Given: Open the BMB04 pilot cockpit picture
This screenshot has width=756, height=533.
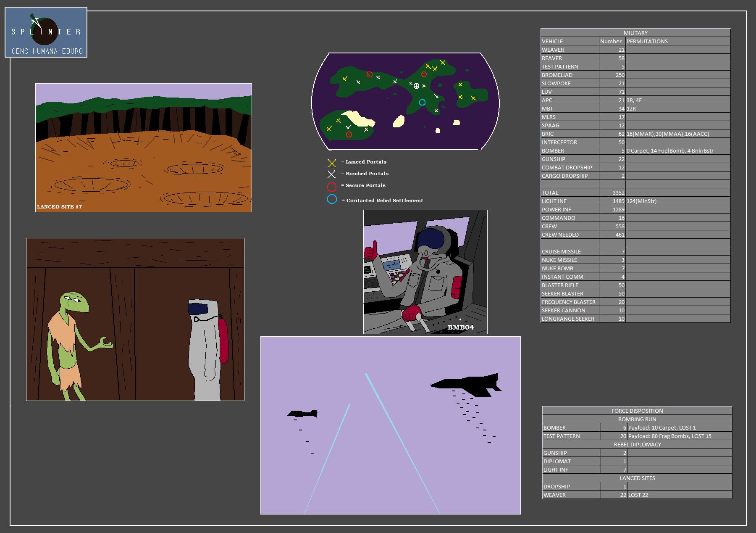Looking at the screenshot, I should (425, 272).
